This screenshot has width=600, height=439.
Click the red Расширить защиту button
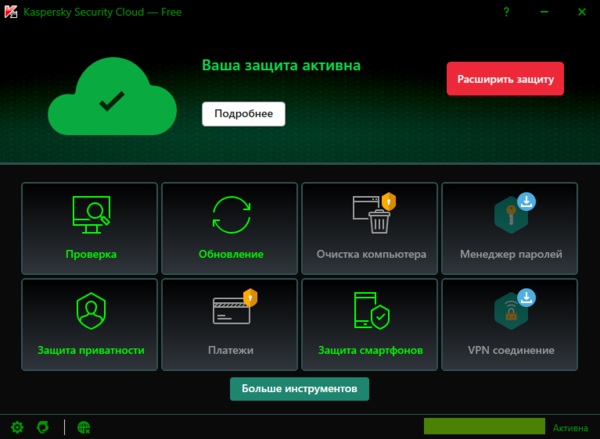pos(505,79)
